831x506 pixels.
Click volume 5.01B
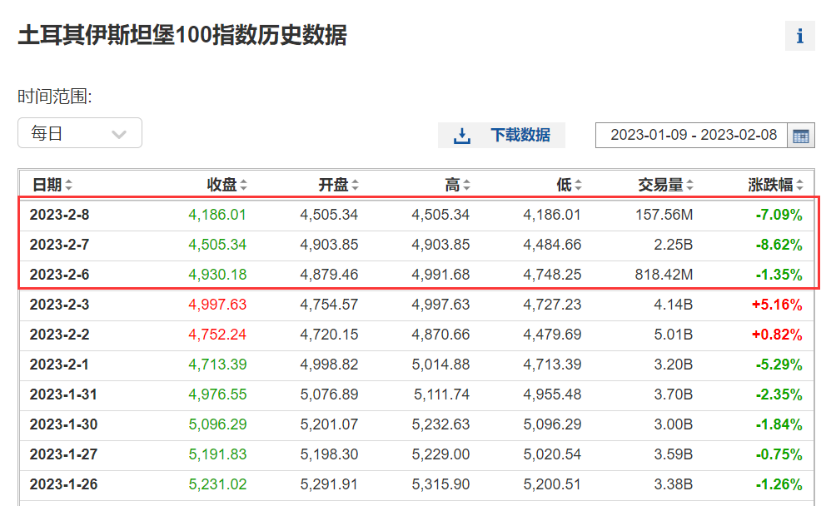coord(673,334)
